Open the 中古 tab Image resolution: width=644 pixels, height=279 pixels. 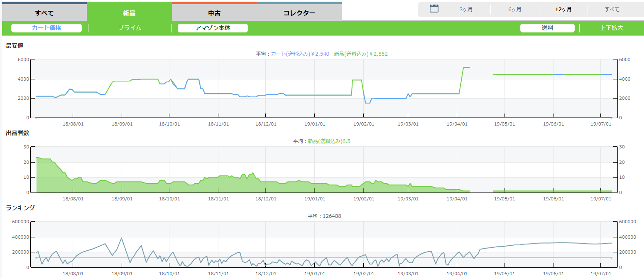click(214, 12)
